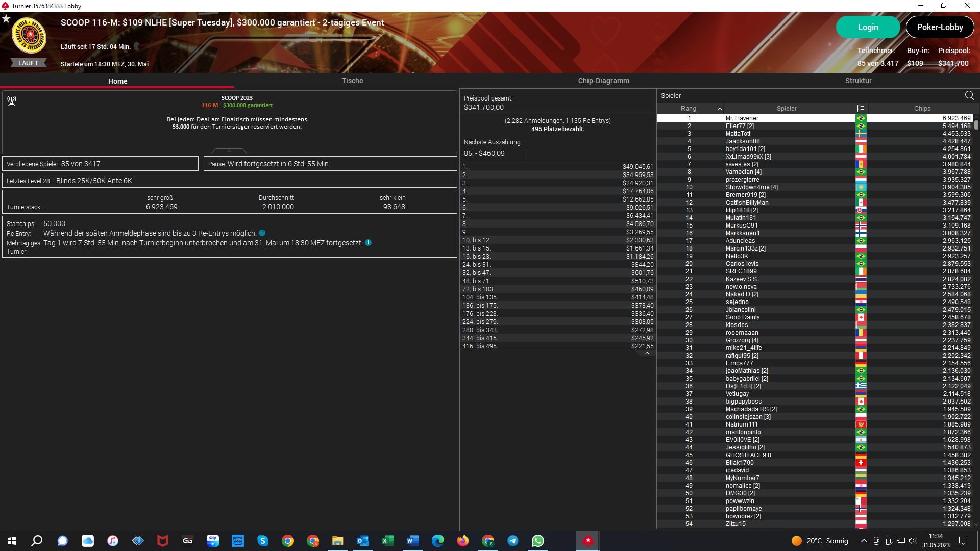Open the player search magnifier icon
980x551 pixels.
click(969, 95)
